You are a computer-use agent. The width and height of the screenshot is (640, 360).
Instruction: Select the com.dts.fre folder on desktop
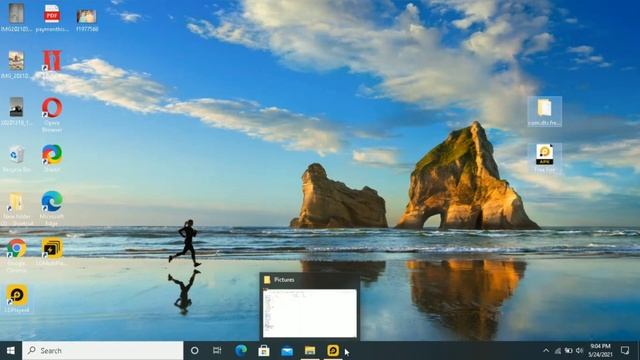[544, 111]
